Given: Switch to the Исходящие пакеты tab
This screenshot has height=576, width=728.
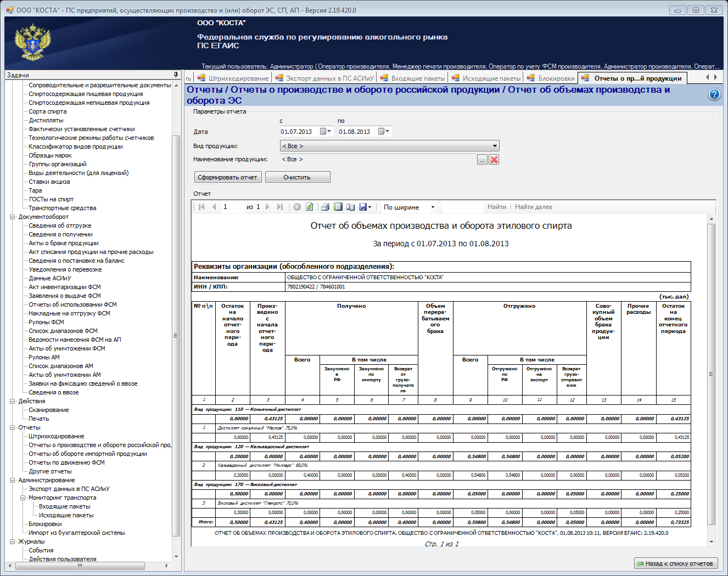Looking at the screenshot, I should point(486,78).
